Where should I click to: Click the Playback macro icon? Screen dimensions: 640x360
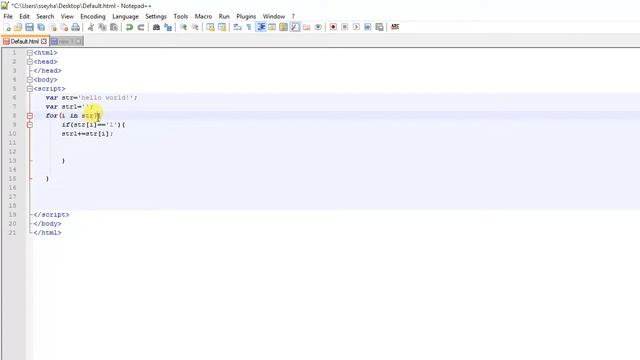click(356, 27)
